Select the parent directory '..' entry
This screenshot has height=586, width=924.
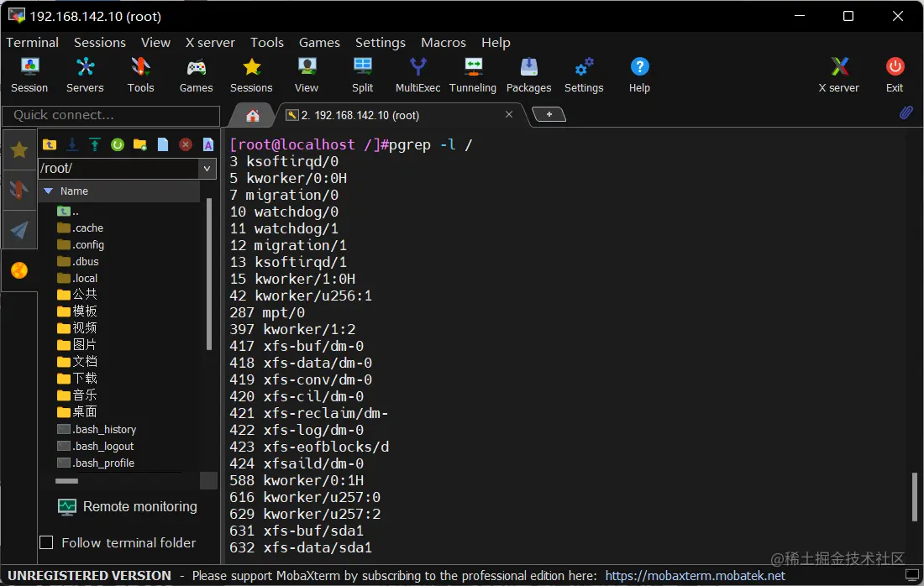click(68, 211)
